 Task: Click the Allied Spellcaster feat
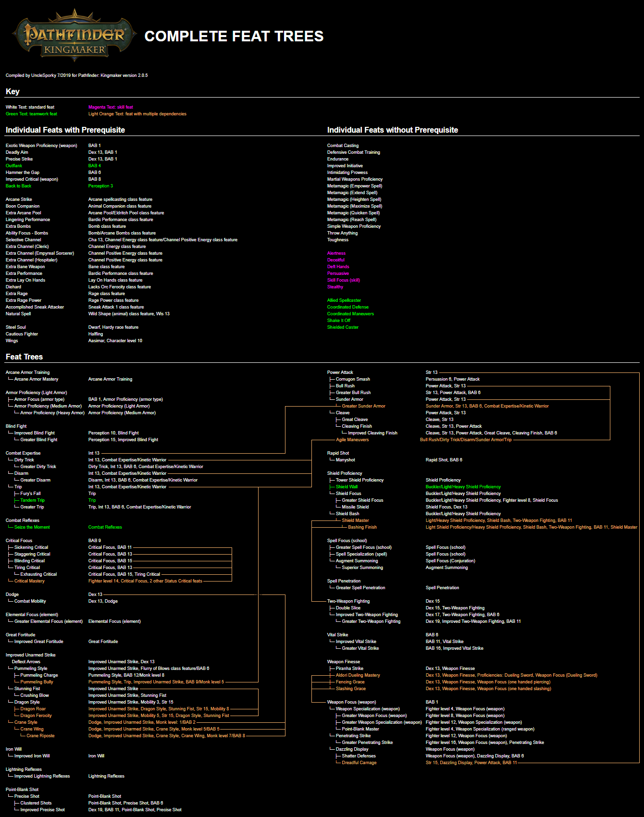click(344, 300)
